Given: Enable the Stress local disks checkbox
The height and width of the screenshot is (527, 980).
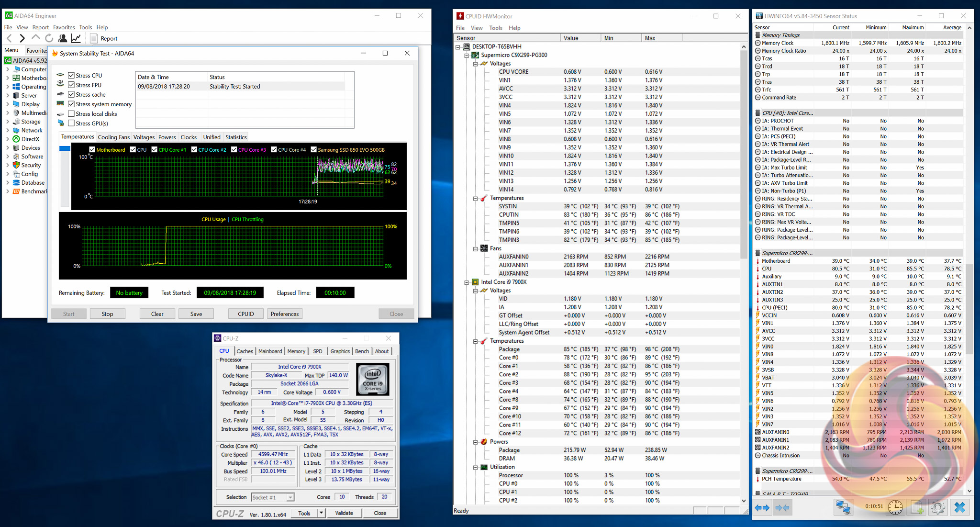Looking at the screenshot, I should coord(71,114).
